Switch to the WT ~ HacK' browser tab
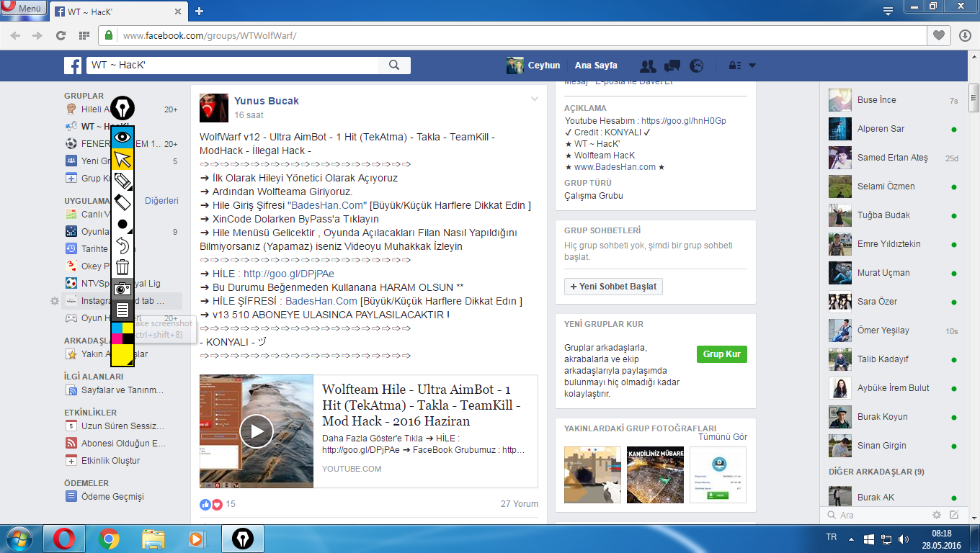Screen dimensions: 980x553 click(120, 12)
